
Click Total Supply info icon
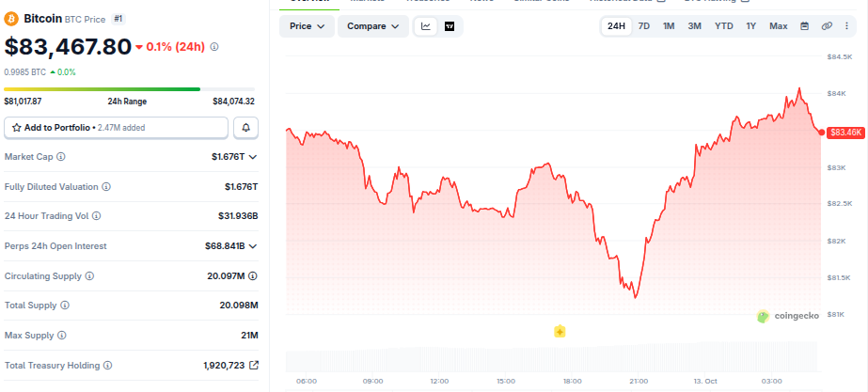65,306
